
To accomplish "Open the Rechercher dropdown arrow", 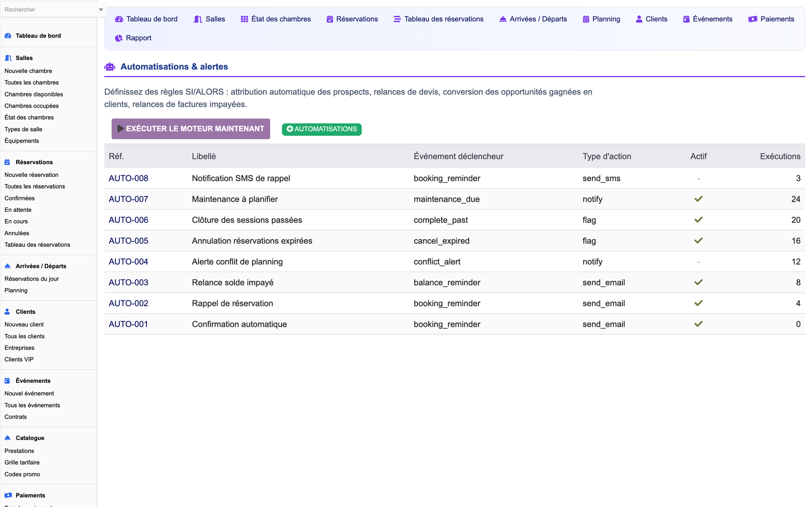I will pos(101,10).
